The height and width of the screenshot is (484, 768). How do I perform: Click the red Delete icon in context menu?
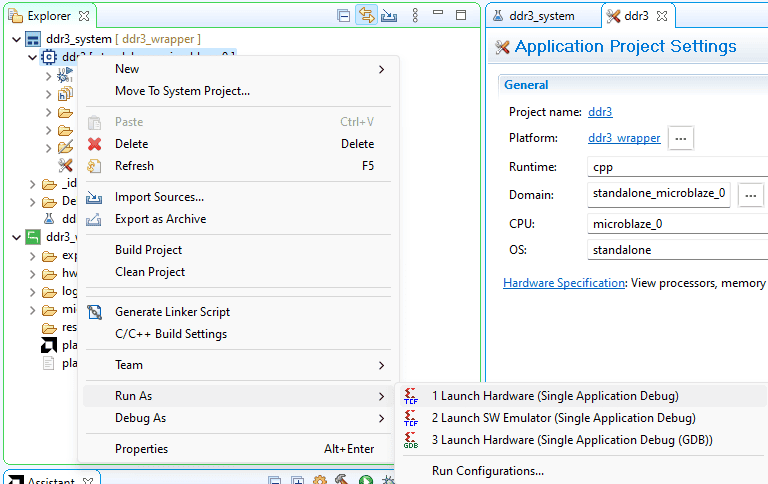[95, 144]
